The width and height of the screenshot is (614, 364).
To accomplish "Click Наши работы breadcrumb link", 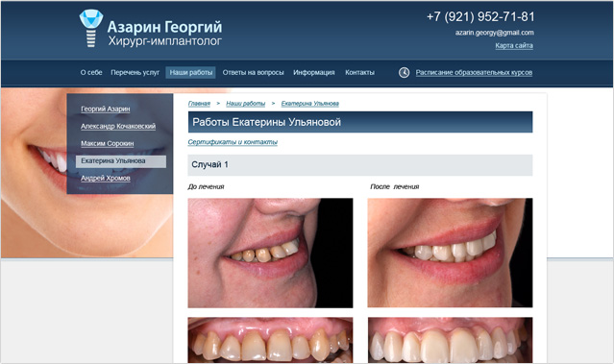I will pyautogui.click(x=246, y=104).
